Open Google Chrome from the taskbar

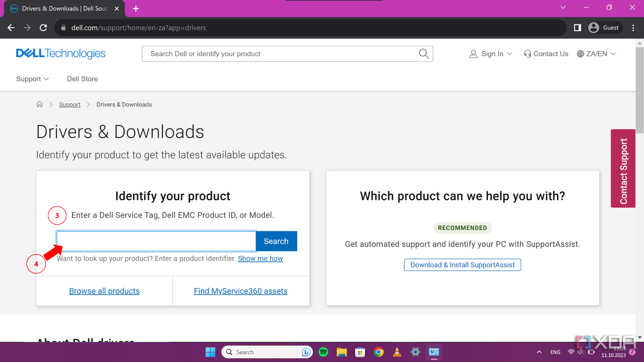pyautogui.click(x=378, y=352)
